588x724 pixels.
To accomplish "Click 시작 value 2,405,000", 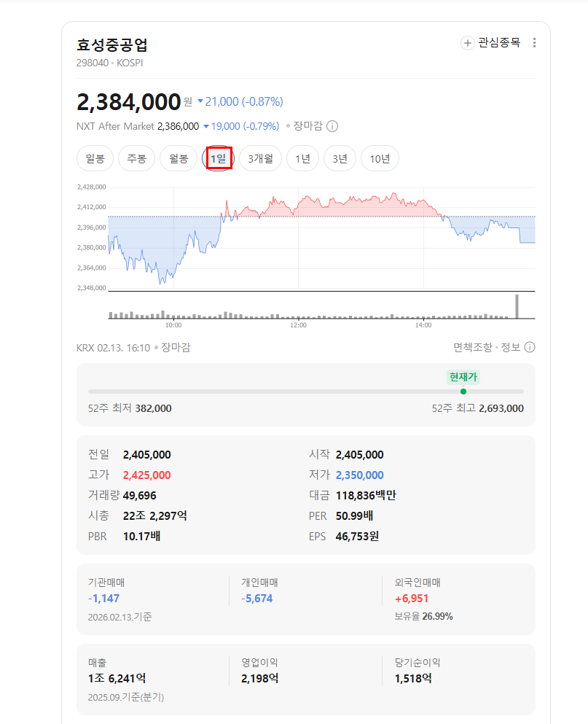I will coord(359,455).
